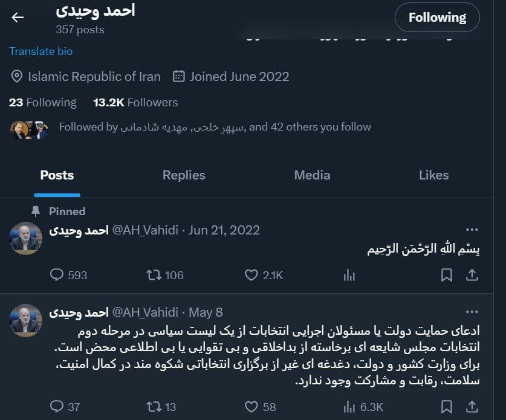506x420 pixels.
Task: Toggle the Following button
Action: pyautogui.click(x=436, y=18)
